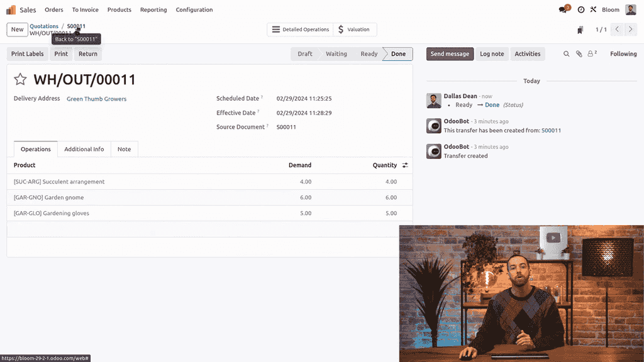
Task: Click the Print Labels button
Action: pyautogui.click(x=28, y=54)
